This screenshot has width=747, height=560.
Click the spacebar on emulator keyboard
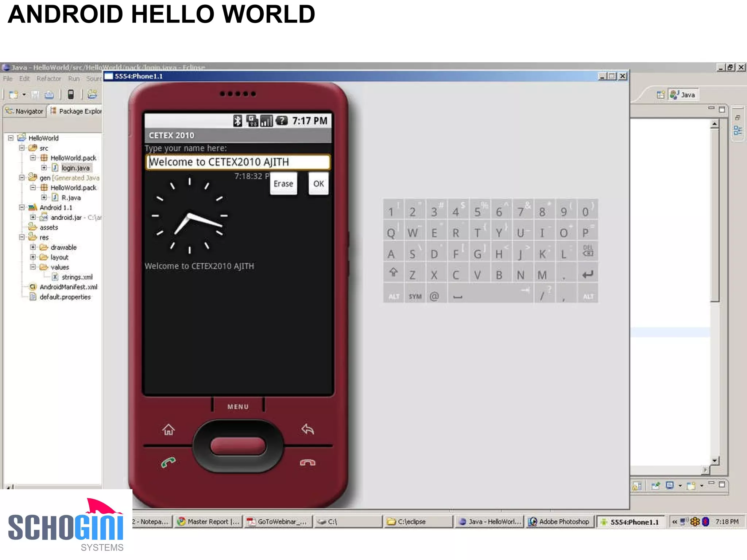[x=491, y=294]
